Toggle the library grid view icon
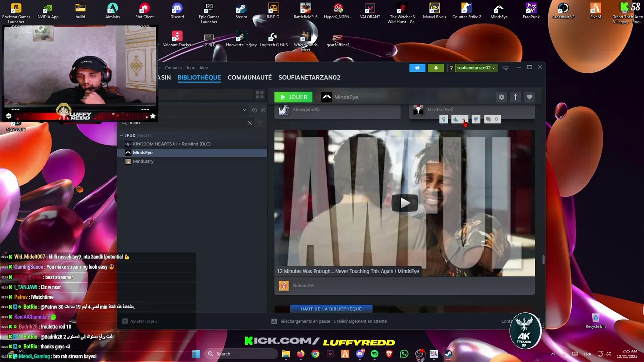The width and height of the screenshot is (644, 362). point(260,94)
